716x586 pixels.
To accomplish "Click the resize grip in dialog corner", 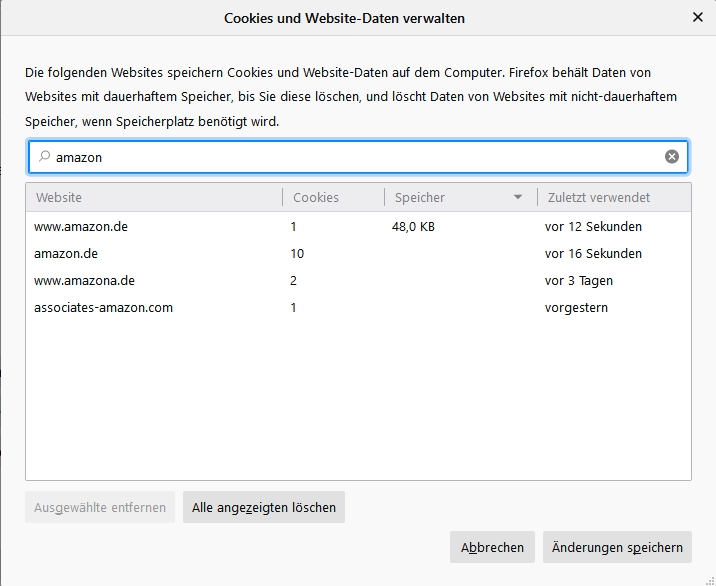I will 710,580.
